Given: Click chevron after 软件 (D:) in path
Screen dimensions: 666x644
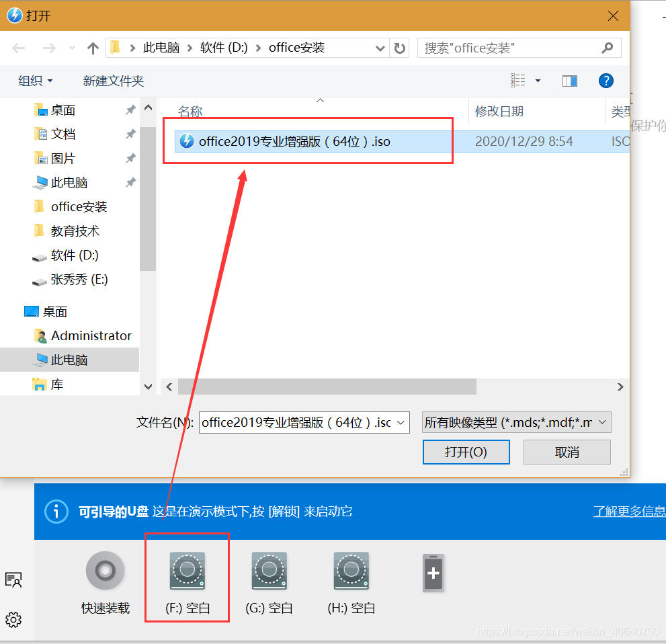Looking at the screenshot, I should [258, 48].
